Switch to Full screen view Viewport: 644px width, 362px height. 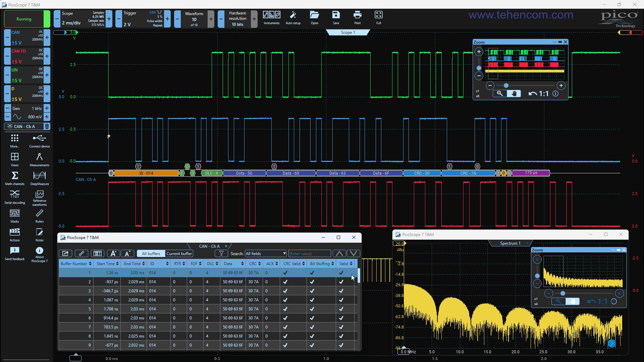(x=378, y=18)
